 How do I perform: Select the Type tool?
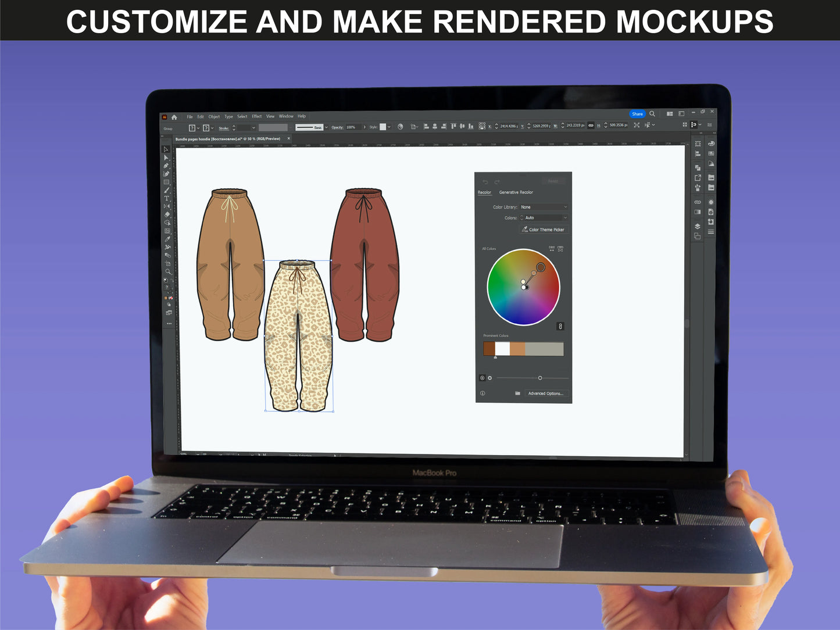coord(167,198)
